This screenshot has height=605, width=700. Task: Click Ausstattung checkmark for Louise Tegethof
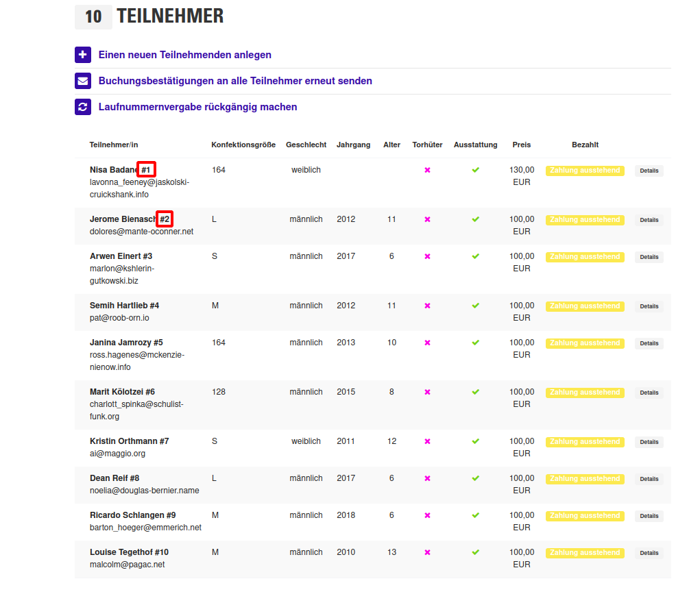click(475, 552)
